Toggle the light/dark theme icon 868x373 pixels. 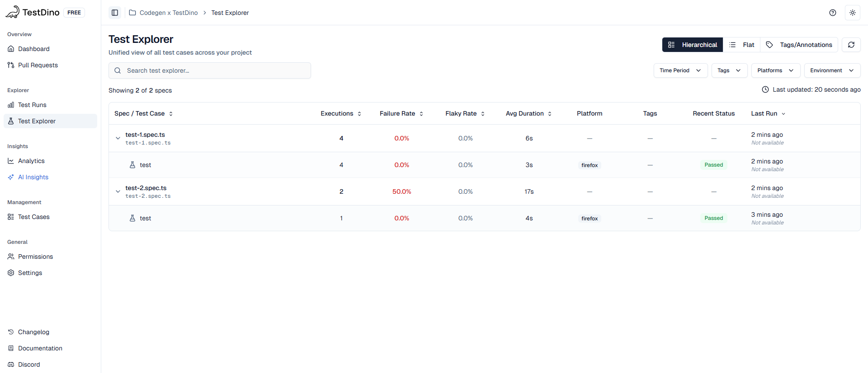click(852, 13)
